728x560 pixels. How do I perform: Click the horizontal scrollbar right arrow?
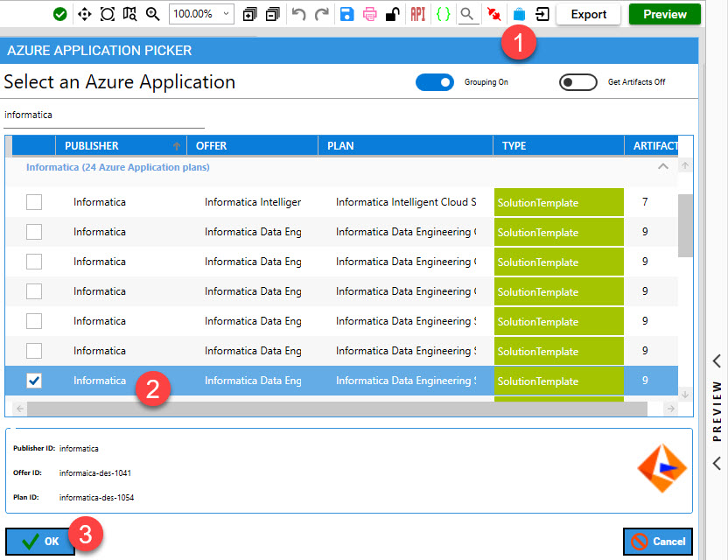[671, 409]
